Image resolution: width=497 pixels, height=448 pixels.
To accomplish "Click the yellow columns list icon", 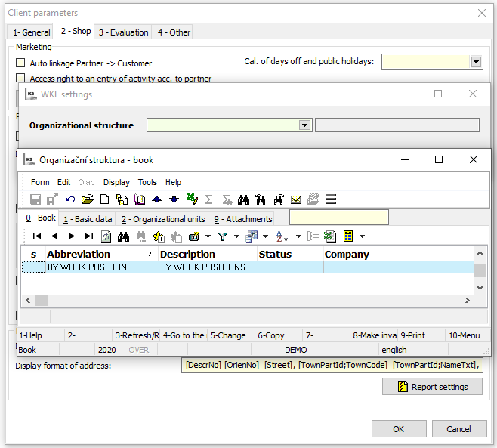I will pos(348,236).
